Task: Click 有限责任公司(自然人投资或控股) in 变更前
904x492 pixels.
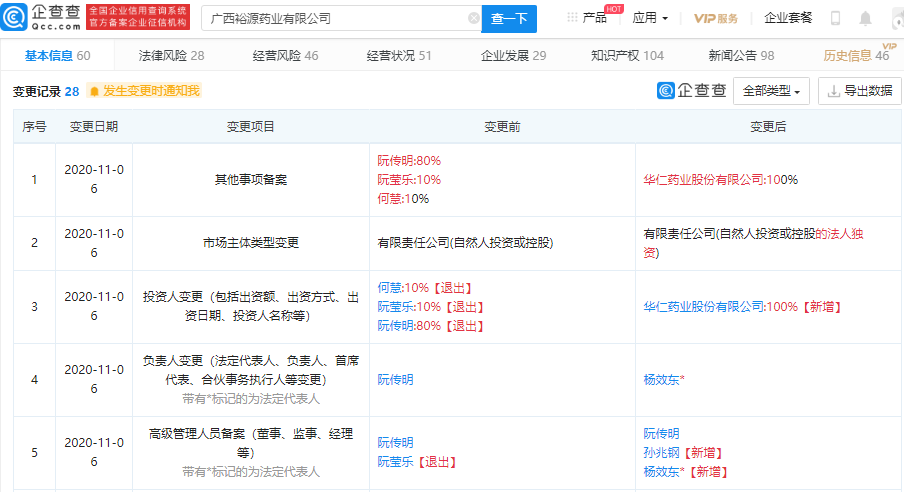Action: [x=465, y=243]
